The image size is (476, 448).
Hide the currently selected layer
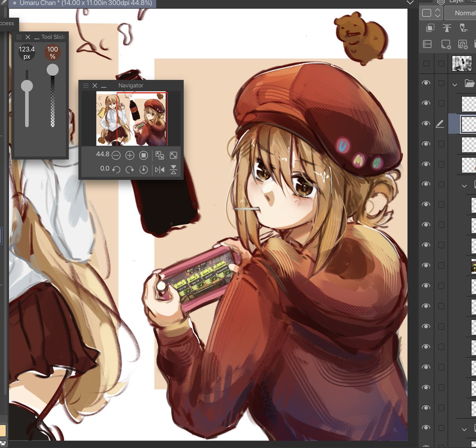pyautogui.click(x=426, y=123)
